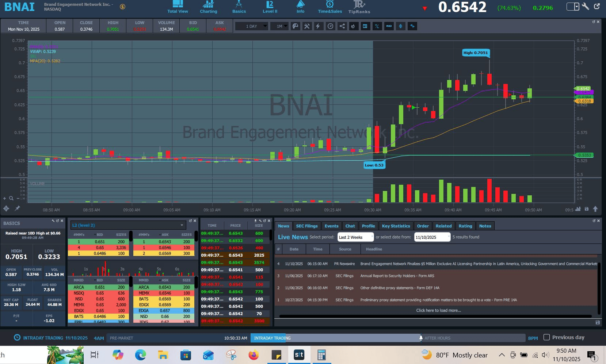Click the up arrow icon below chart
The image size is (606, 364).
click(595, 209)
